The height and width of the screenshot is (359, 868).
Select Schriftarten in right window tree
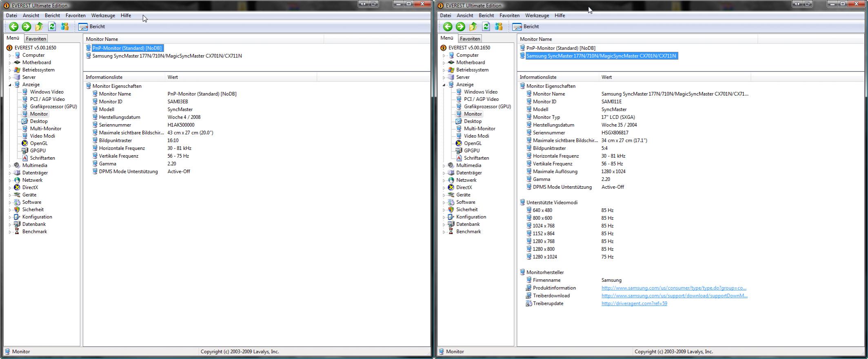click(x=476, y=158)
